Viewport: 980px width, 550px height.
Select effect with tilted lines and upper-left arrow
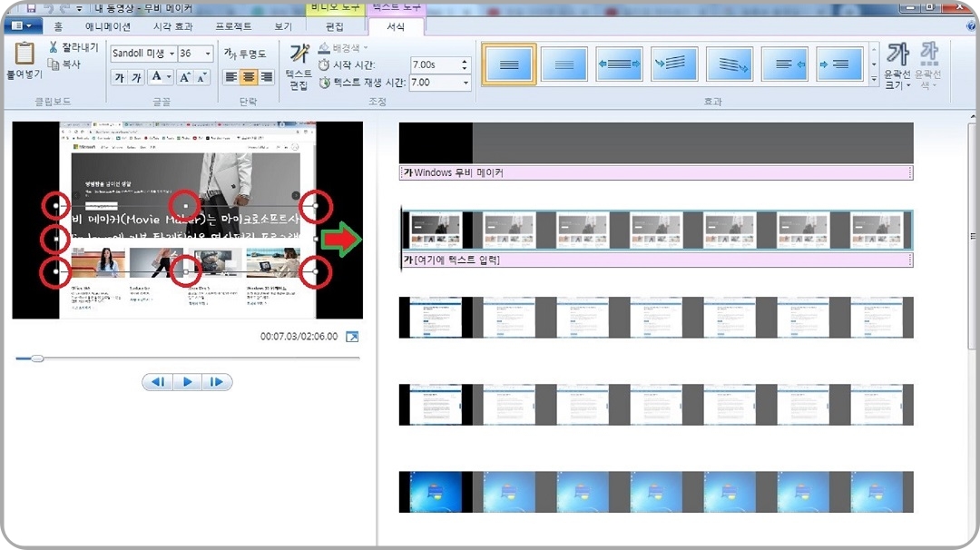(x=673, y=64)
